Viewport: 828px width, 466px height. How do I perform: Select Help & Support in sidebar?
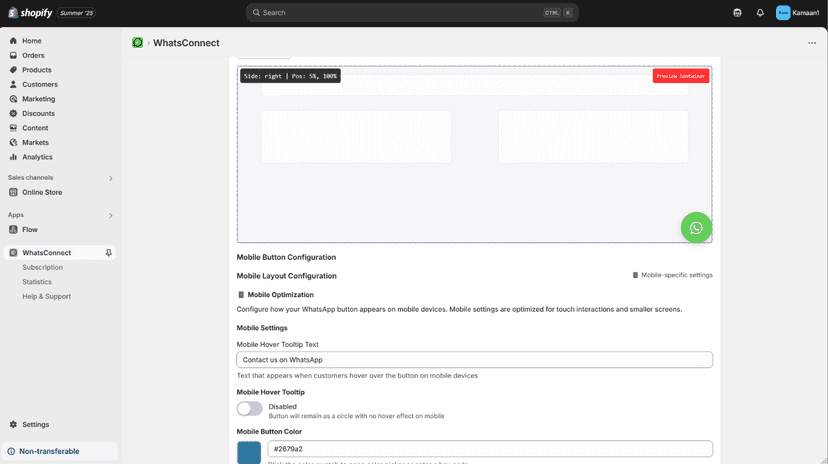(46, 296)
